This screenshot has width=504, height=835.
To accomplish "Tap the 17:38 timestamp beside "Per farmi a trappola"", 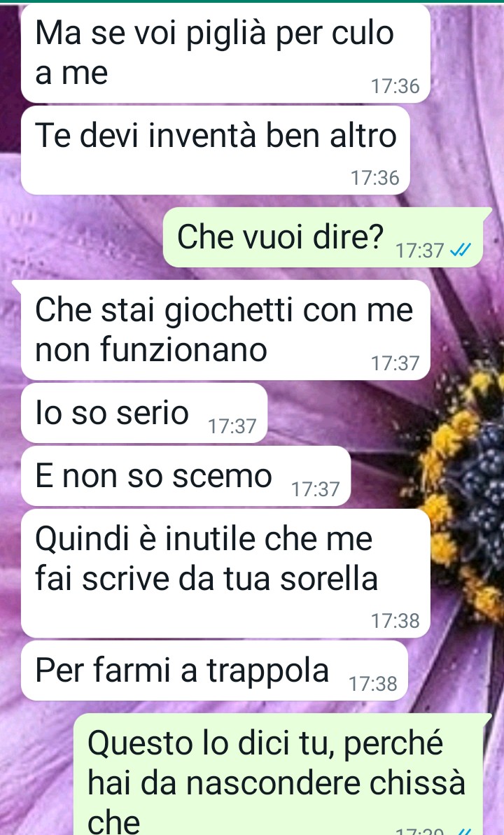I will point(373,684).
